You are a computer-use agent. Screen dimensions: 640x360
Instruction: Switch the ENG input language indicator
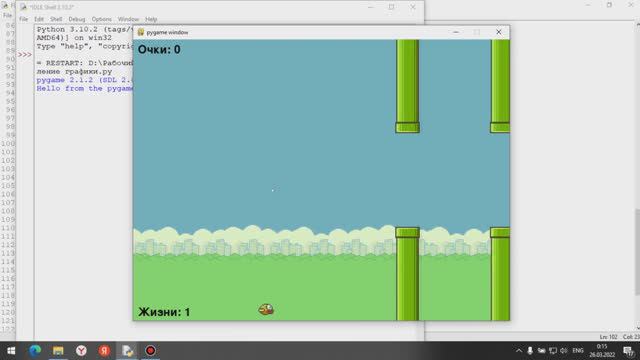578,351
